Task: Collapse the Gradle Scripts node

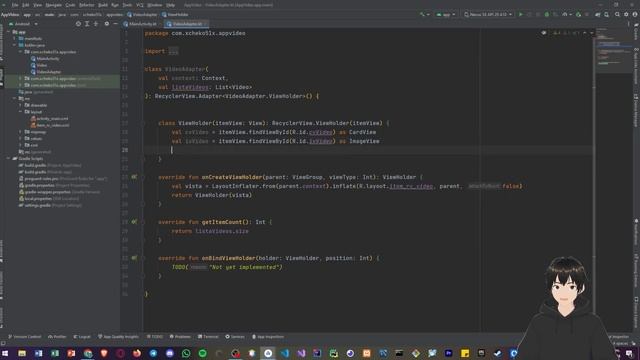Action: point(9,158)
